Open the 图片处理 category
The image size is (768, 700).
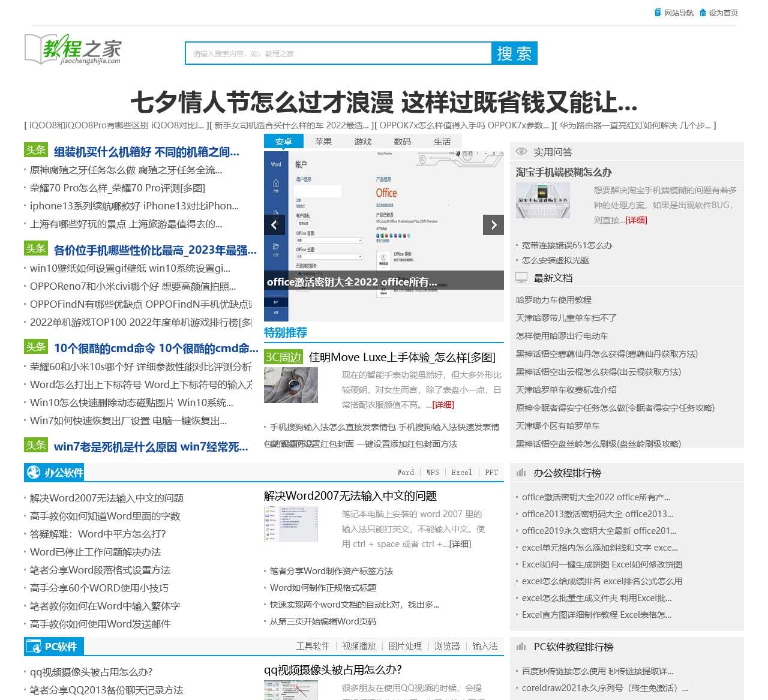point(405,646)
